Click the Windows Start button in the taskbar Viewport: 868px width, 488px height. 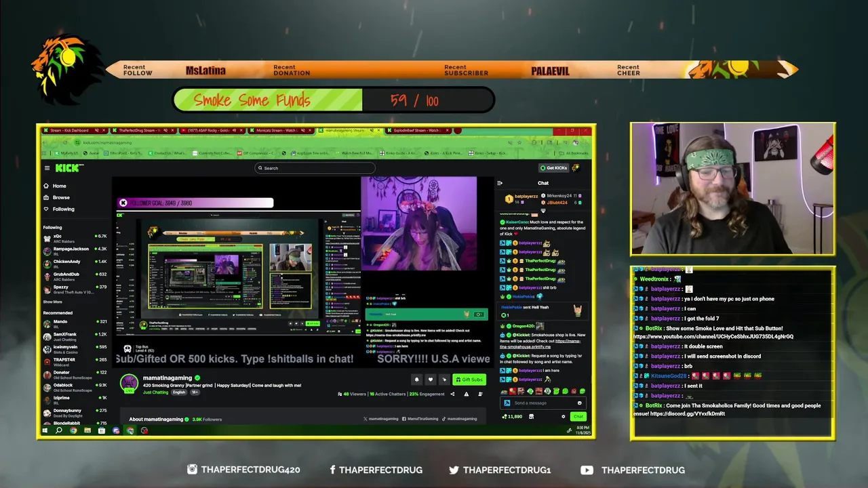tap(45, 430)
